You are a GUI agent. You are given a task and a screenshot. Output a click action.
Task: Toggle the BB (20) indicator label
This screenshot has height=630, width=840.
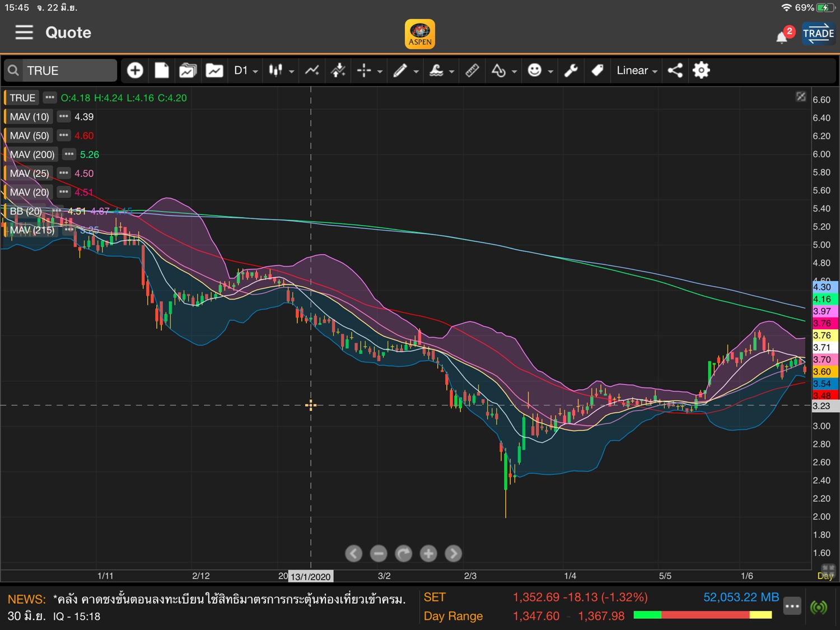pos(26,211)
